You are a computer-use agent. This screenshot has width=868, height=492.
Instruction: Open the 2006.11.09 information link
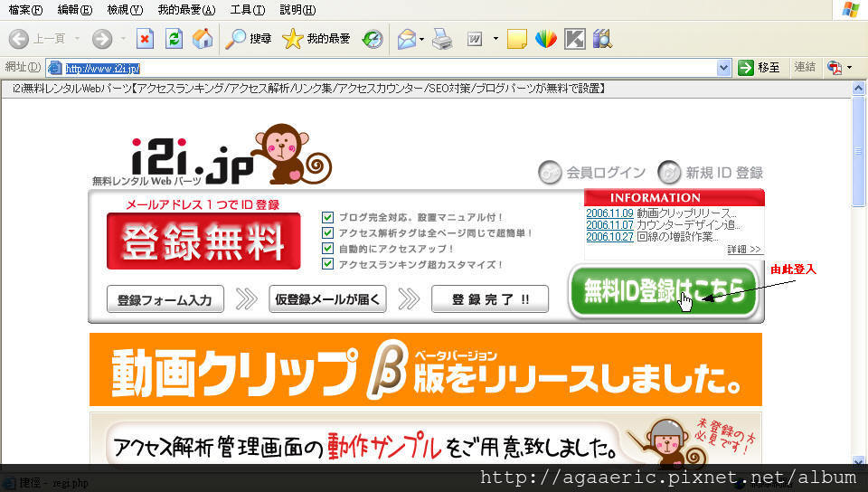coord(609,213)
